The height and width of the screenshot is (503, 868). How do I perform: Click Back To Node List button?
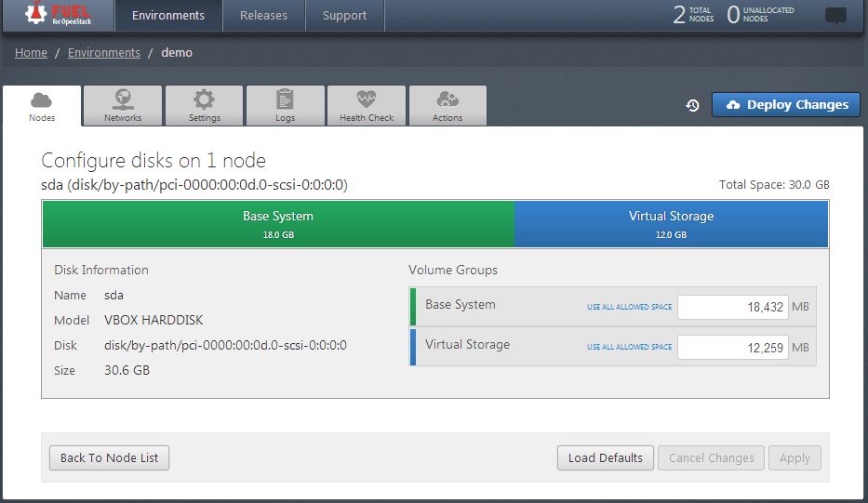tap(109, 458)
